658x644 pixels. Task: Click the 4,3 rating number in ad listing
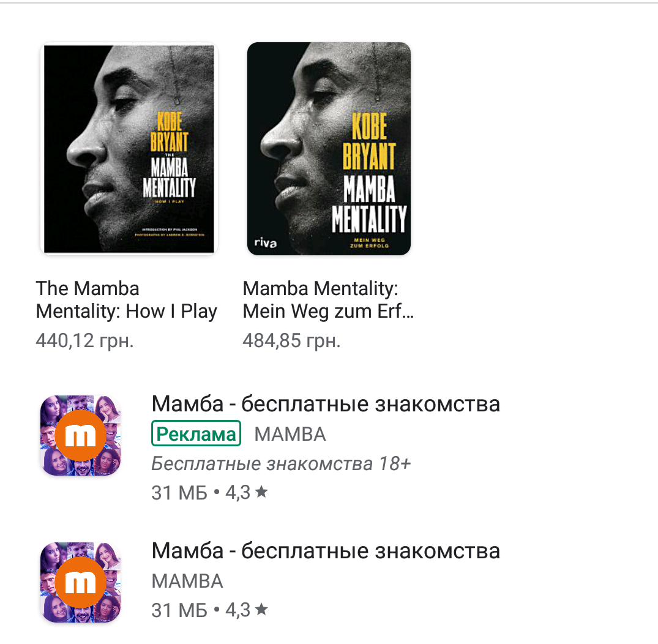click(x=238, y=492)
